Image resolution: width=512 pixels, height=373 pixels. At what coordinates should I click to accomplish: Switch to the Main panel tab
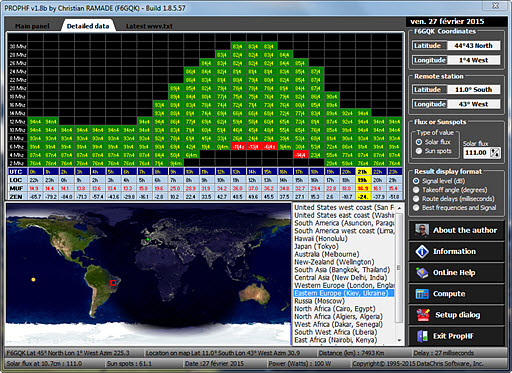[32, 26]
